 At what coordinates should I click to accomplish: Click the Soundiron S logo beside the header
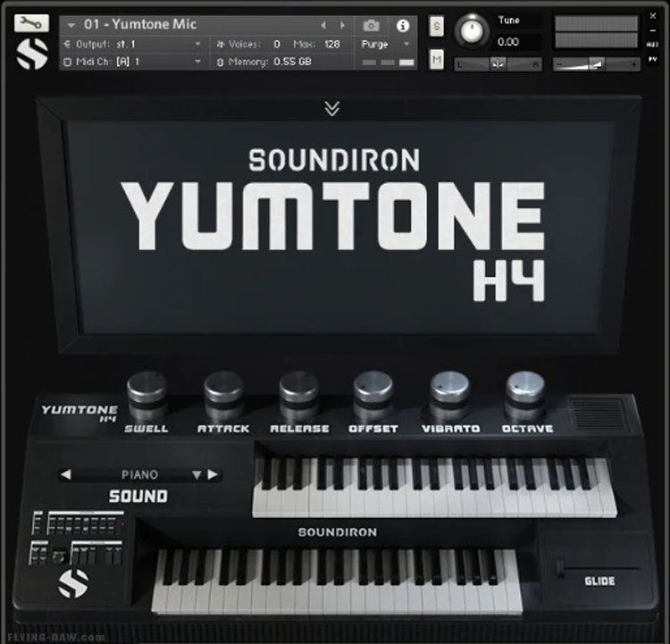(x=32, y=54)
